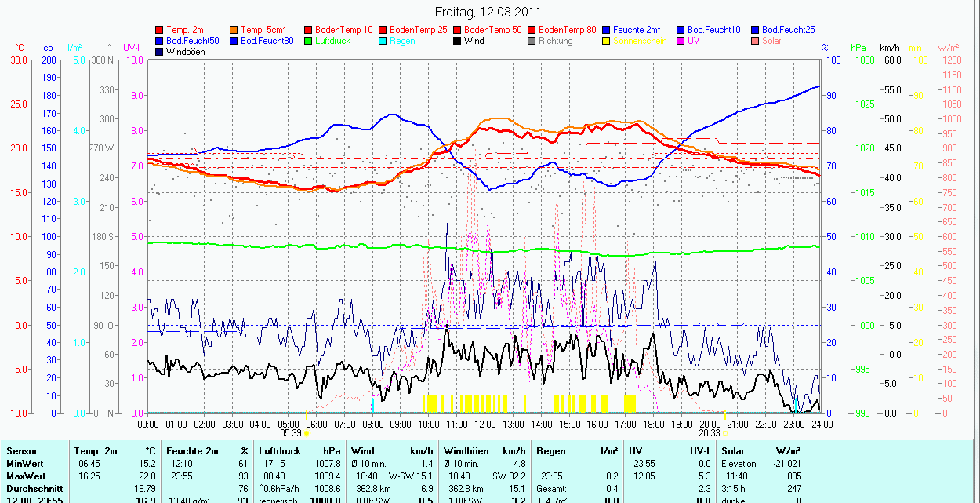Click the MinWert row label
Viewport: 980px width, 503px height.
tap(24, 464)
